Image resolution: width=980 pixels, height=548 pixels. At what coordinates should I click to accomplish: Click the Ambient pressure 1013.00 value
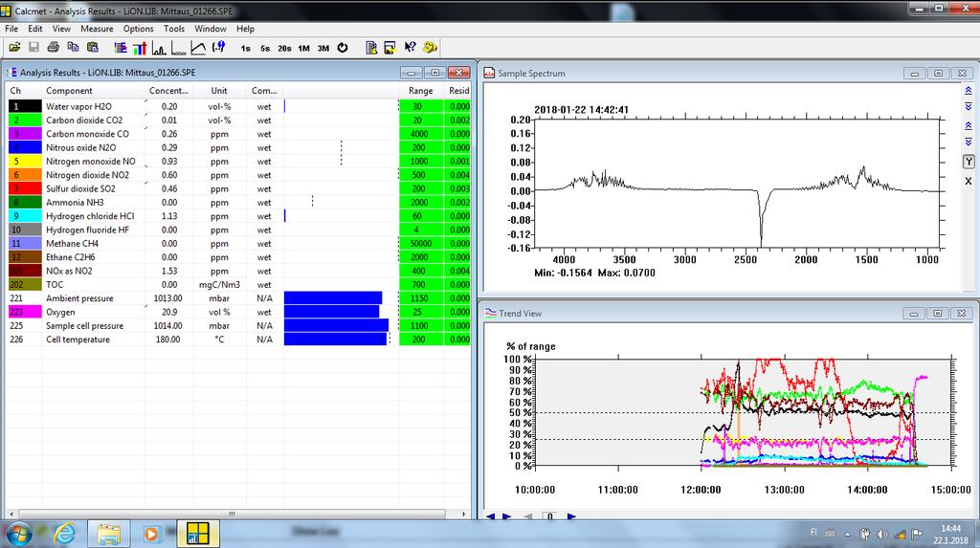[x=168, y=298]
